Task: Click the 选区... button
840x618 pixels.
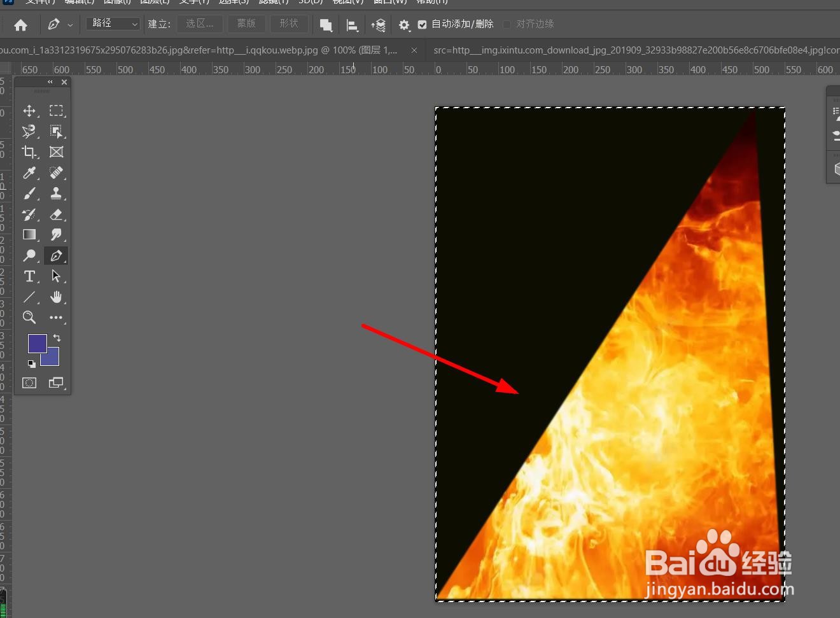Action: click(x=200, y=24)
